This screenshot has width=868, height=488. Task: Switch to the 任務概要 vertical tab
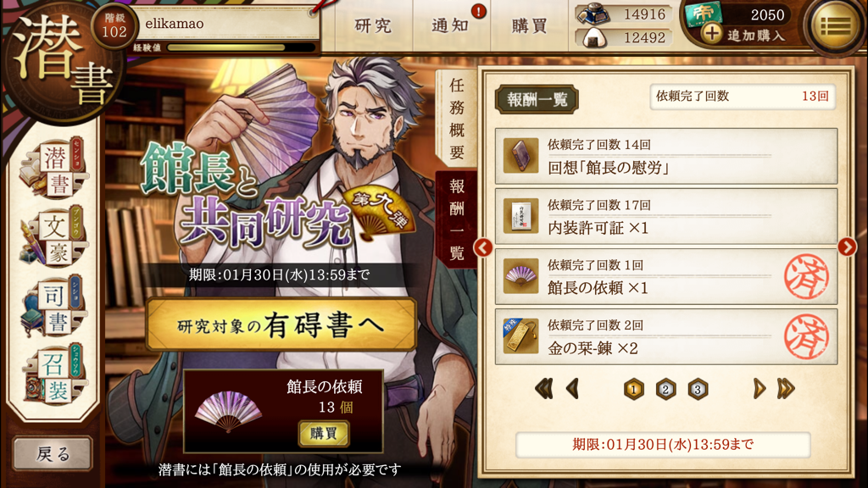tap(456, 119)
